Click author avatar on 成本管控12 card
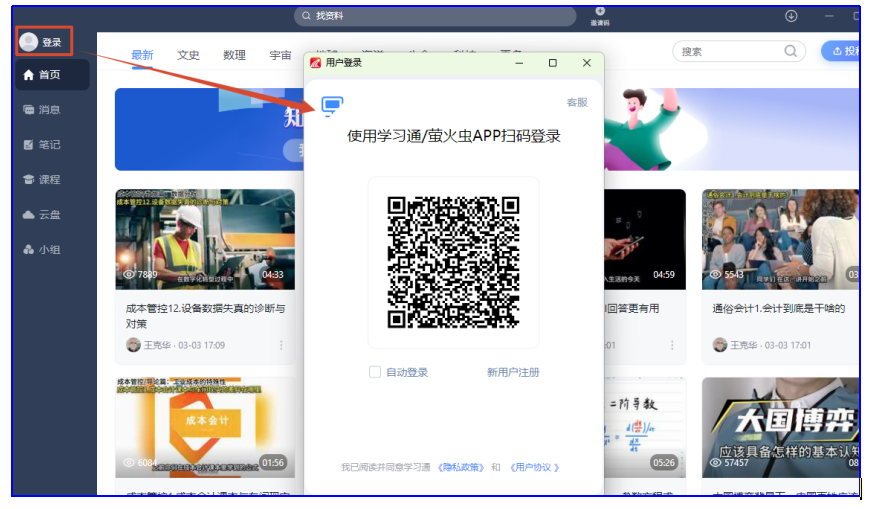Viewport: 870px width, 509px height. coord(133,345)
